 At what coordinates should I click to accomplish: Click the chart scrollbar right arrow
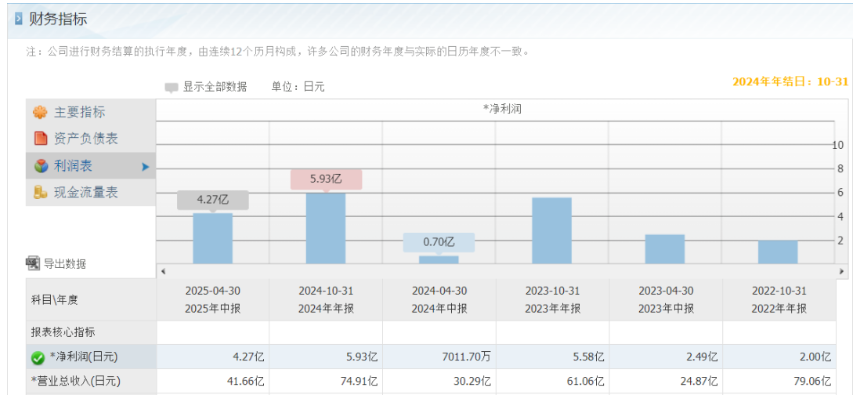click(x=842, y=271)
